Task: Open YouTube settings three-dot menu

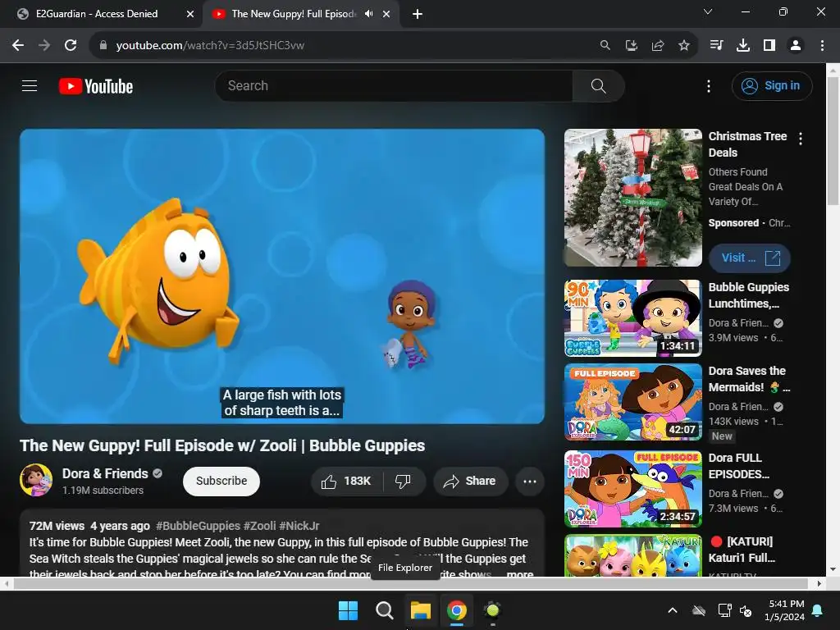Action: coord(709,86)
